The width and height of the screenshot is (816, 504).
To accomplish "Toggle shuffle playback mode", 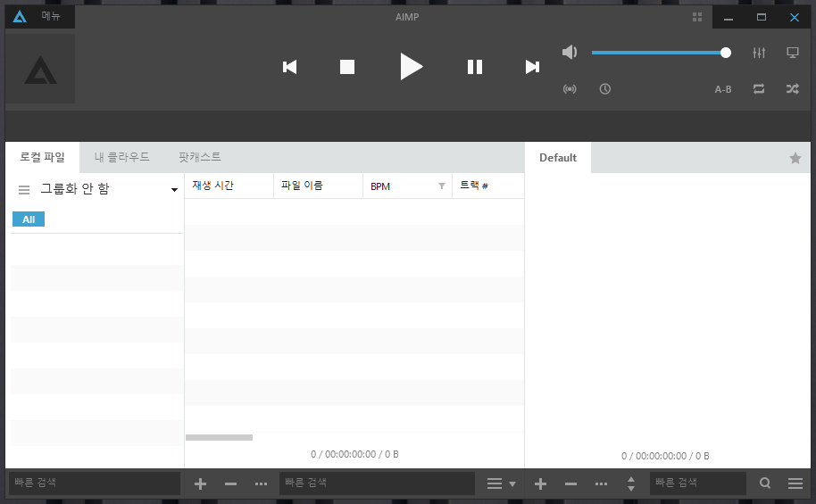I will click(793, 89).
